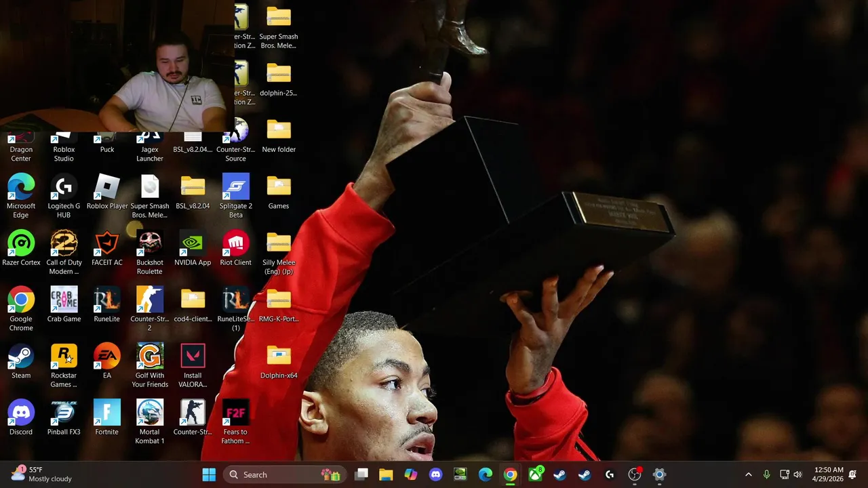Launch Buckshot Roulette from desktop
The height and width of the screenshot is (488, 868).
150,253
